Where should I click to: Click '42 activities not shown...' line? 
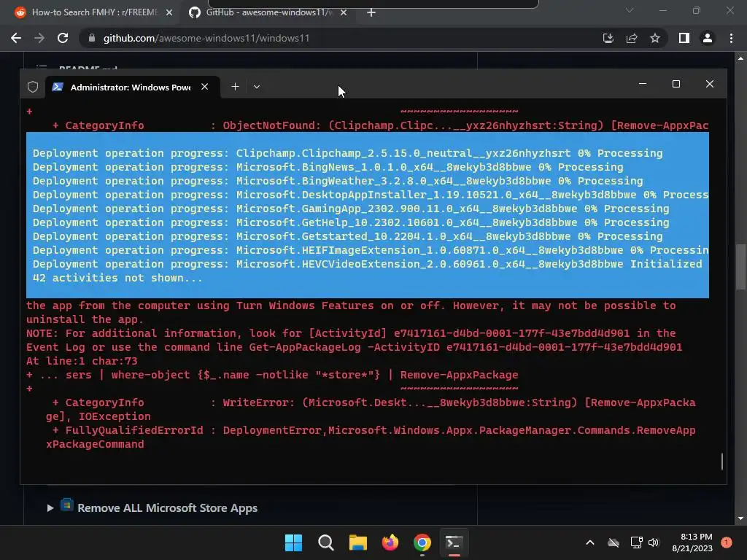(x=117, y=278)
